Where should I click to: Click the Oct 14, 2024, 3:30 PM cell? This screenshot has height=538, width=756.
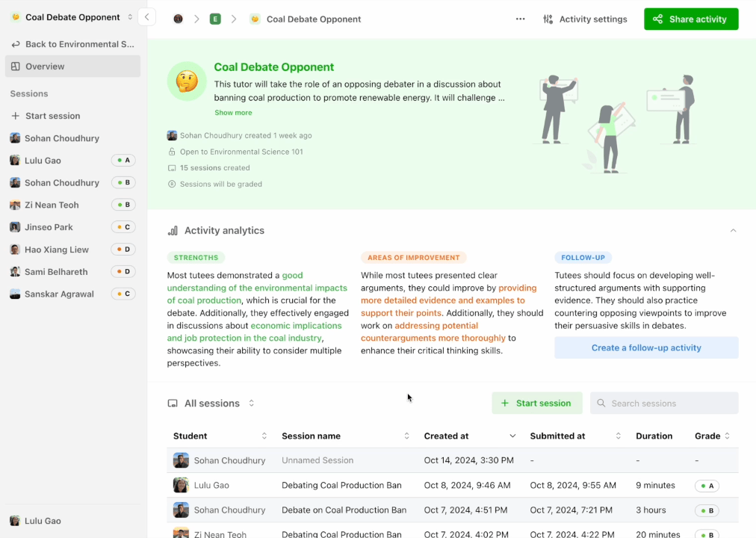point(468,460)
